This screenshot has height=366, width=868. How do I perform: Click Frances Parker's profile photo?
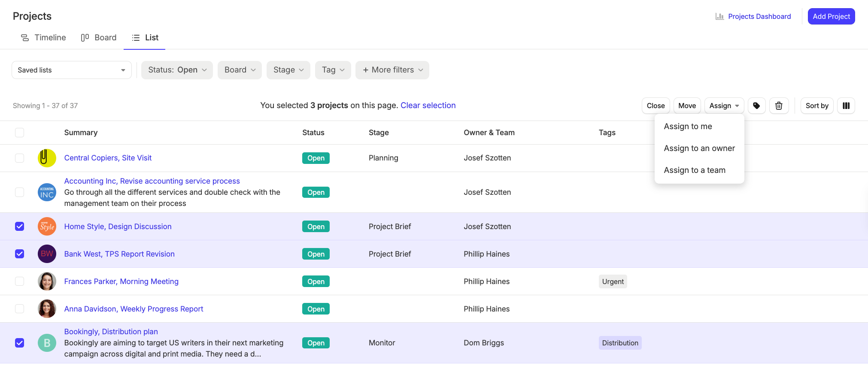(47, 281)
